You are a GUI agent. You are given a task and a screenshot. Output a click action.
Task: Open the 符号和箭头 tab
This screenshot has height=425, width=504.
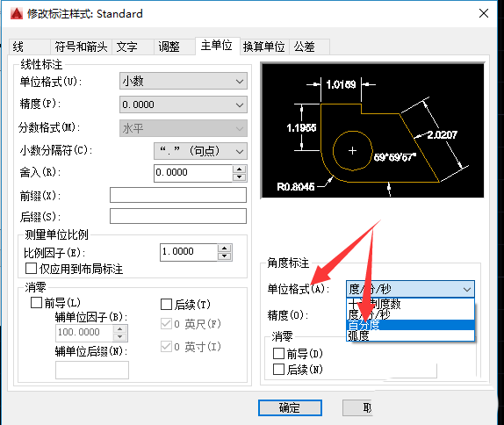click(x=81, y=47)
